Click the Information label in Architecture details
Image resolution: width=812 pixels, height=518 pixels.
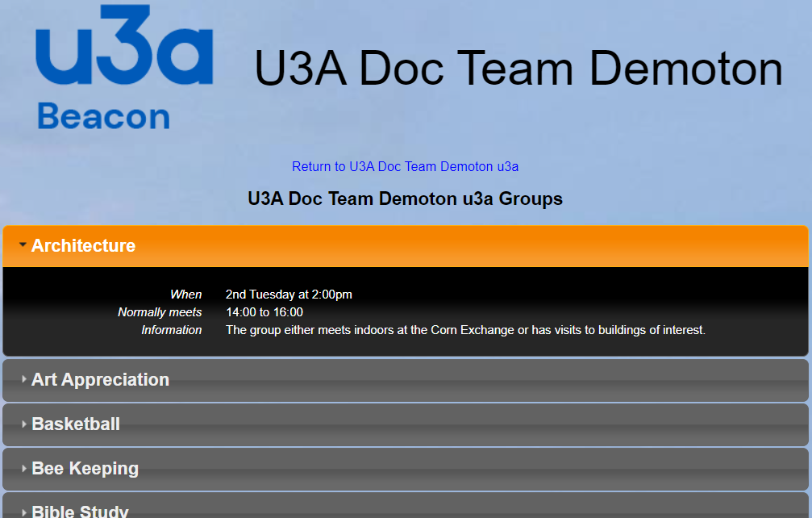[x=171, y=330]
